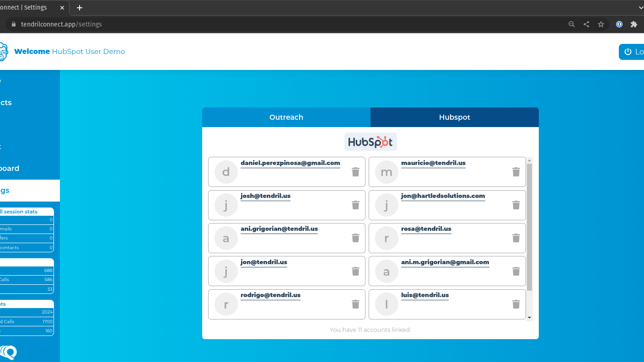Delete the daniel.perezpinosa@gmail.com account
This screenshot has height=362, width=644.
355,172
